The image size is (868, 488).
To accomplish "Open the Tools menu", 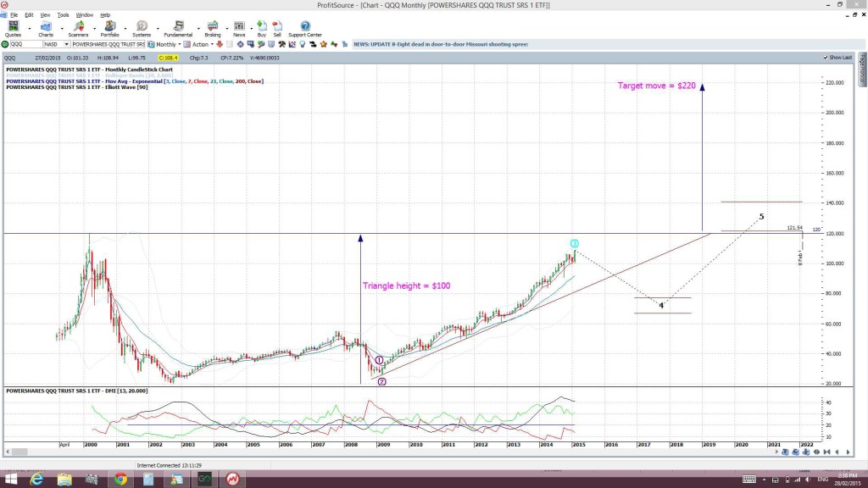I will click(63, 15).
